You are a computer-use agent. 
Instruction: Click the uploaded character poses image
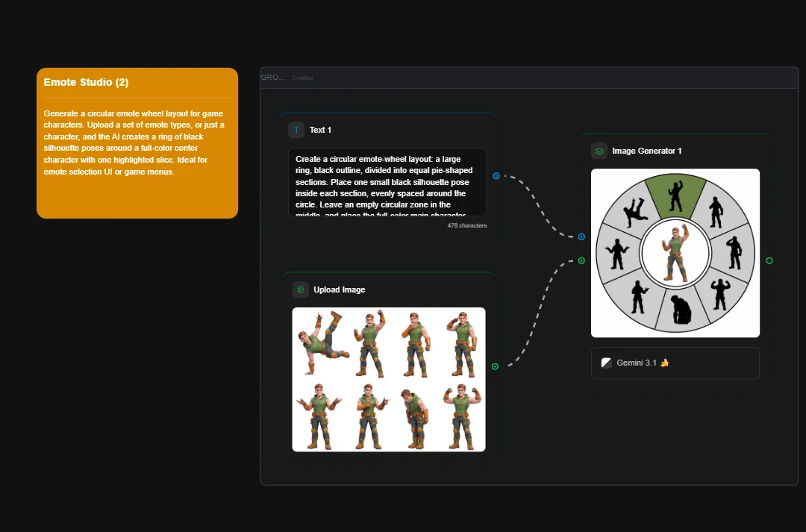tap(388, 378)
